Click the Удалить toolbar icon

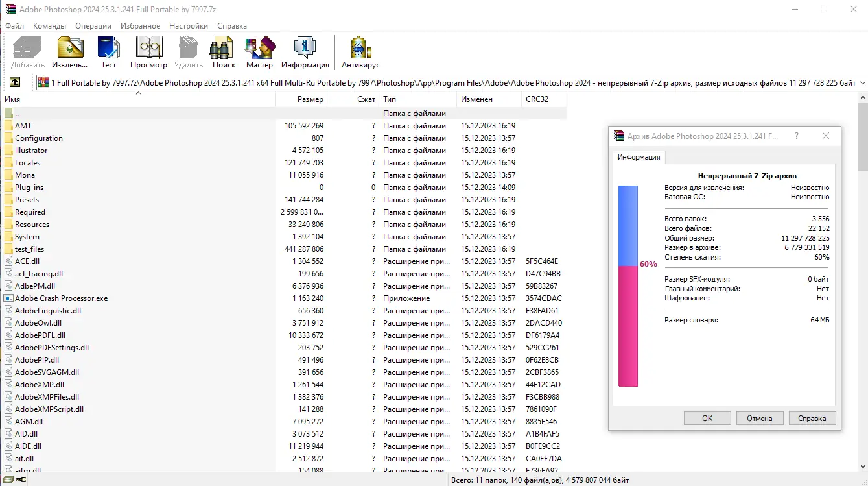pyautogui.click(x=189, y=53)
